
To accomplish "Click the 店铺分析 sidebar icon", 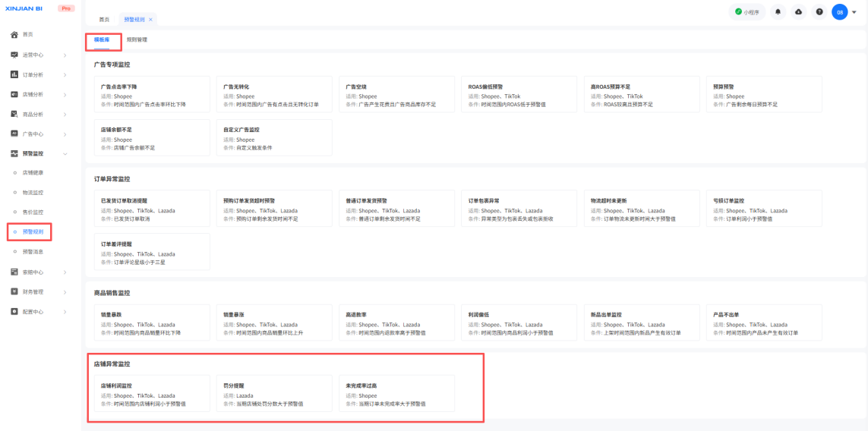I will (x=14, y=94).
